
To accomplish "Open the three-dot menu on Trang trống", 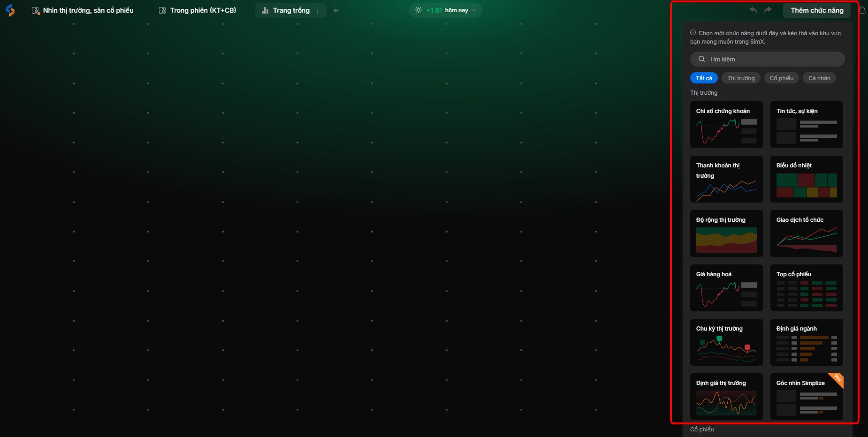I will (318, 10).
